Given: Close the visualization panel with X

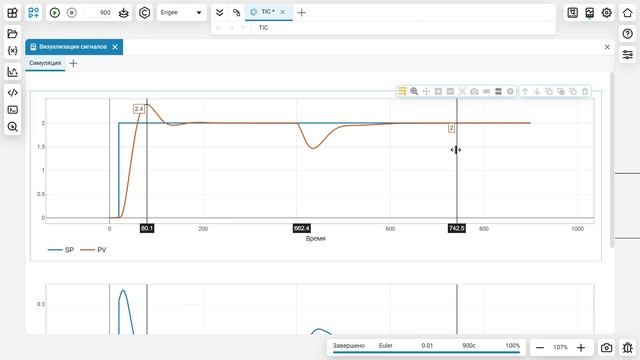Looking at the screenshot, I should (x=607, y=47).
